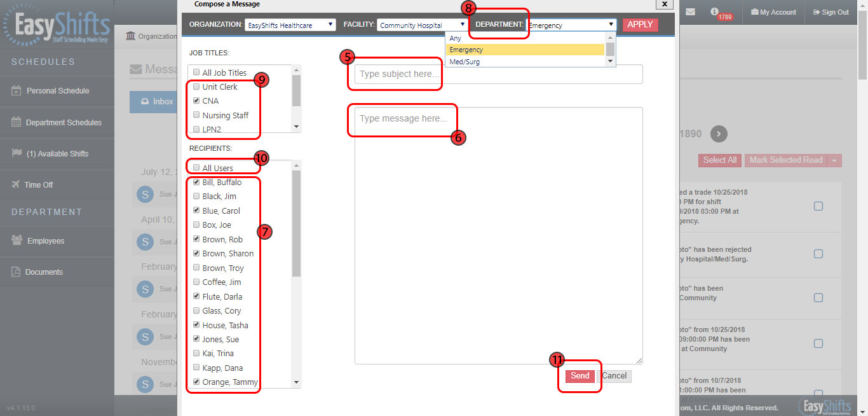Uncheck recipient Bill, Buffalo
The width and height of the screenshot is (868, 416).
click(196, 182)
